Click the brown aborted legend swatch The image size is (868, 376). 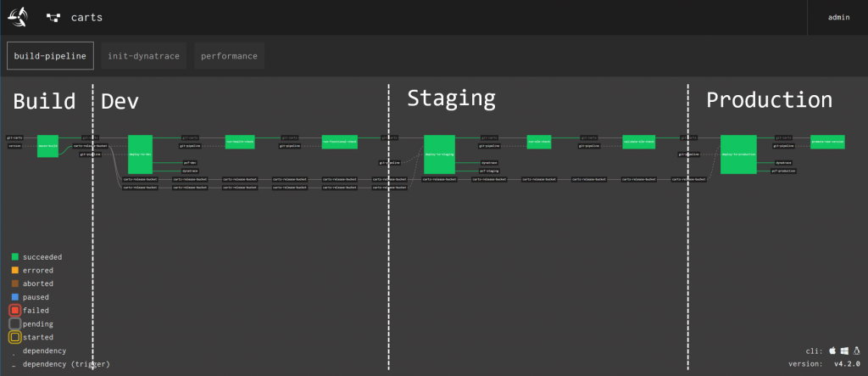click(x=15, y=283)
